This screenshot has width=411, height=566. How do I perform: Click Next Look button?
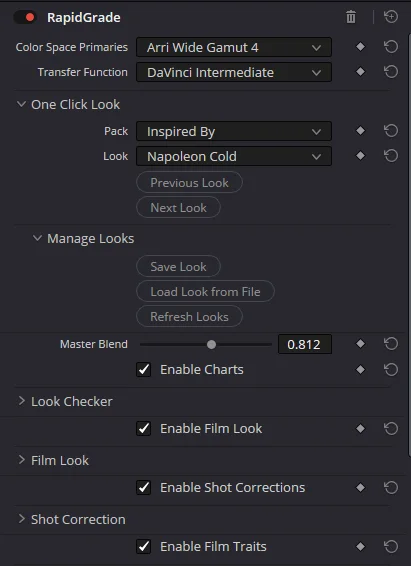(x=178, y=208)
